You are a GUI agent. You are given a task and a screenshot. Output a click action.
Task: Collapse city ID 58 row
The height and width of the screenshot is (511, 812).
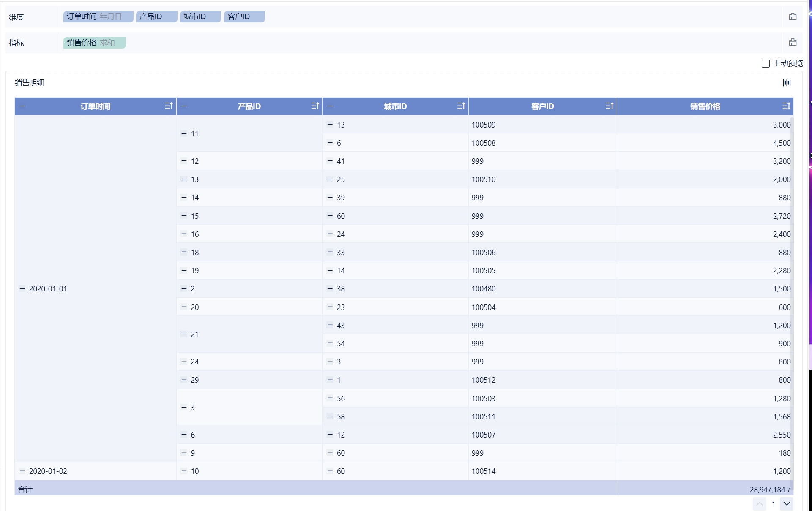tap(330, 416)
